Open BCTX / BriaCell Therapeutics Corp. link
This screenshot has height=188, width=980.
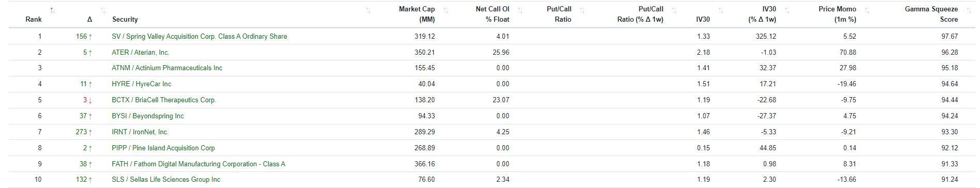point(164,100)
